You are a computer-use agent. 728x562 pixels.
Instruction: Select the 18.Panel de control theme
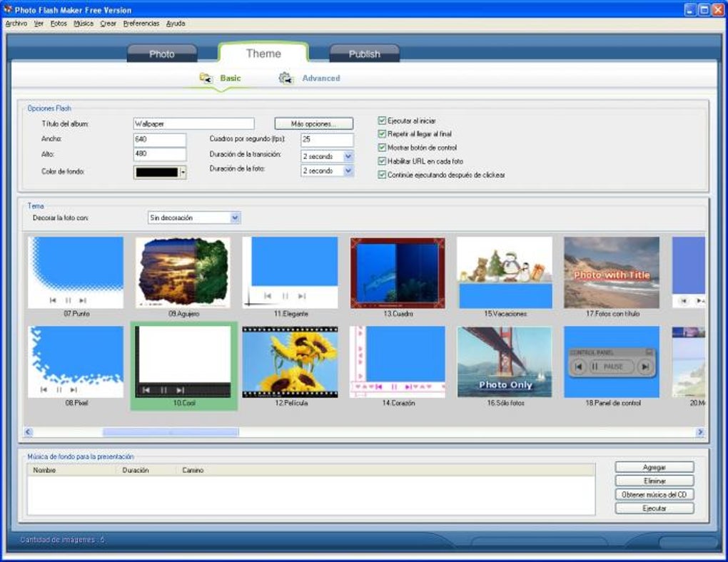611,360
